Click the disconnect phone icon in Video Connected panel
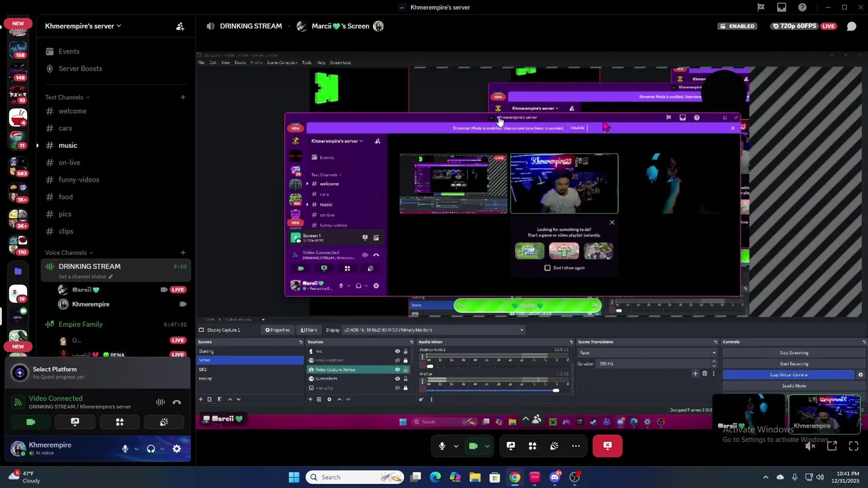The image size is (868, 488). [177, 403]
